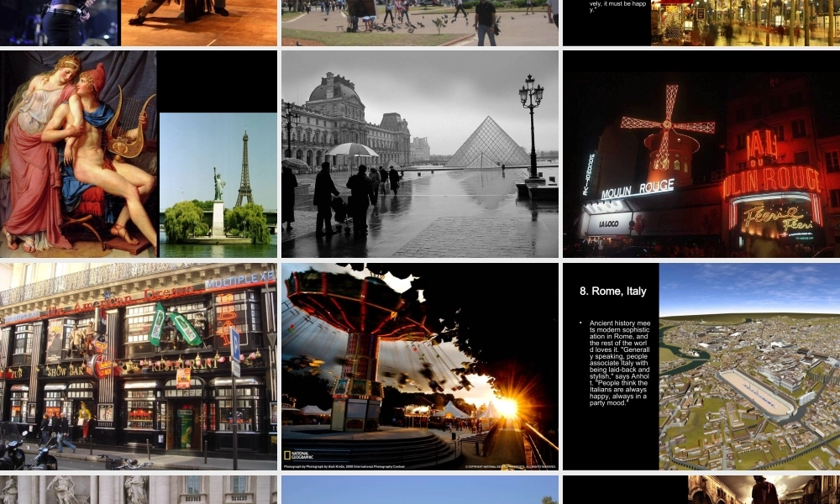
Task: Open the black-and-white Louvre pyramid slide
Action: tap(419, 154)
